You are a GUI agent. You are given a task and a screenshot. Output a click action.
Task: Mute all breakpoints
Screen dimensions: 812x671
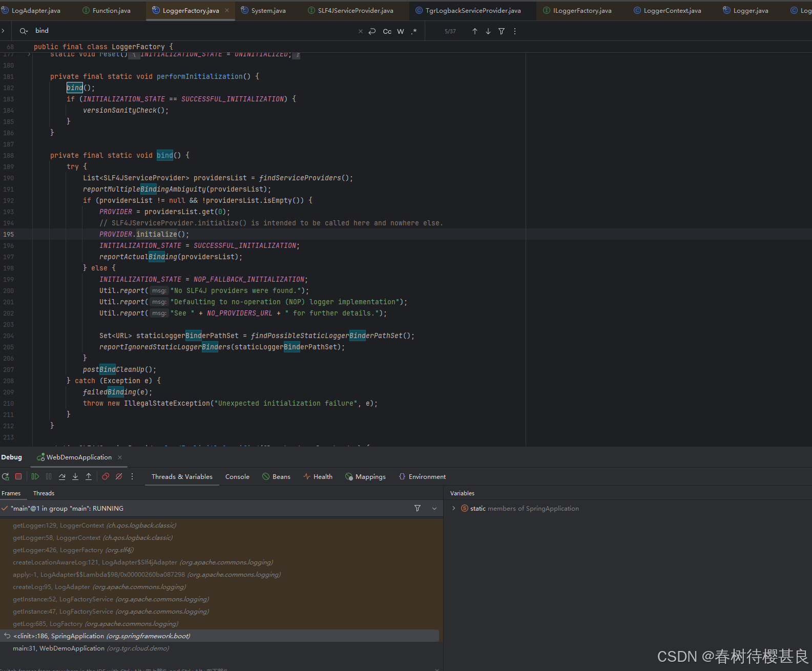pyautogui.click(x=119, y=476)
